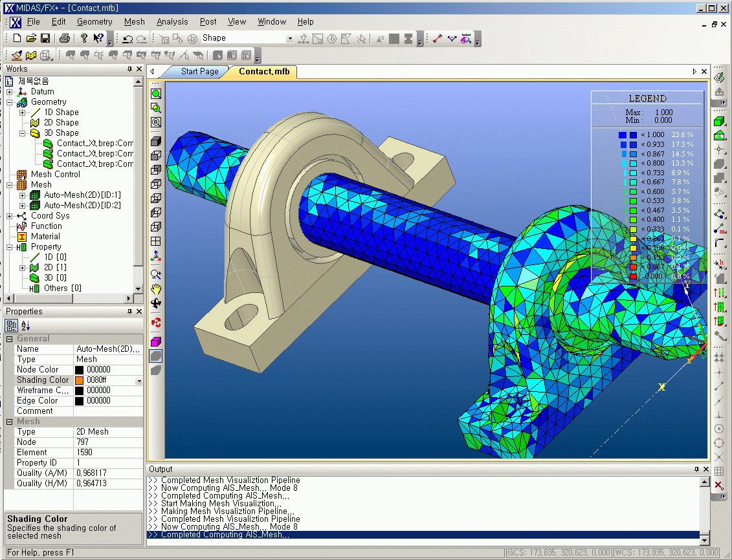
Task: Select Auto-Mesh(2D)[ID:2] in tree
Action: coord(82,205)
